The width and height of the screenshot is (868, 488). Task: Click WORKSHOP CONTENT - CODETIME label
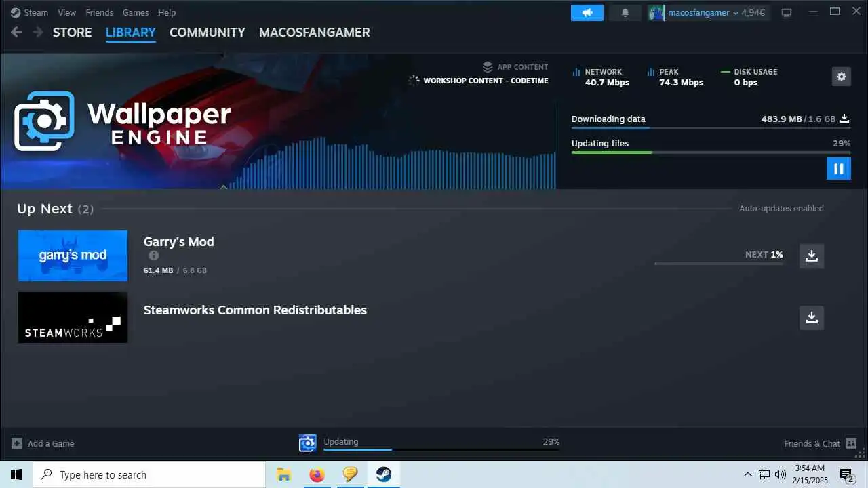486,81
